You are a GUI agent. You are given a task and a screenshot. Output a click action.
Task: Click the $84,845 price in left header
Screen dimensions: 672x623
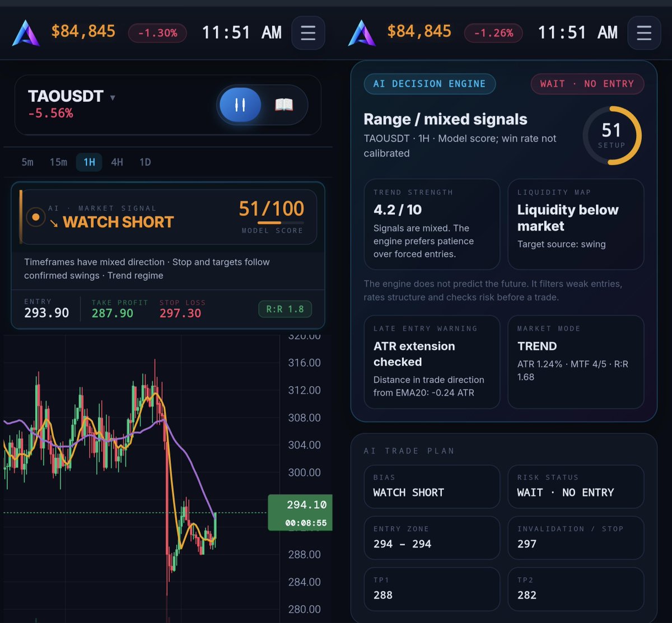pyautogui.click(x=83, y=31)
